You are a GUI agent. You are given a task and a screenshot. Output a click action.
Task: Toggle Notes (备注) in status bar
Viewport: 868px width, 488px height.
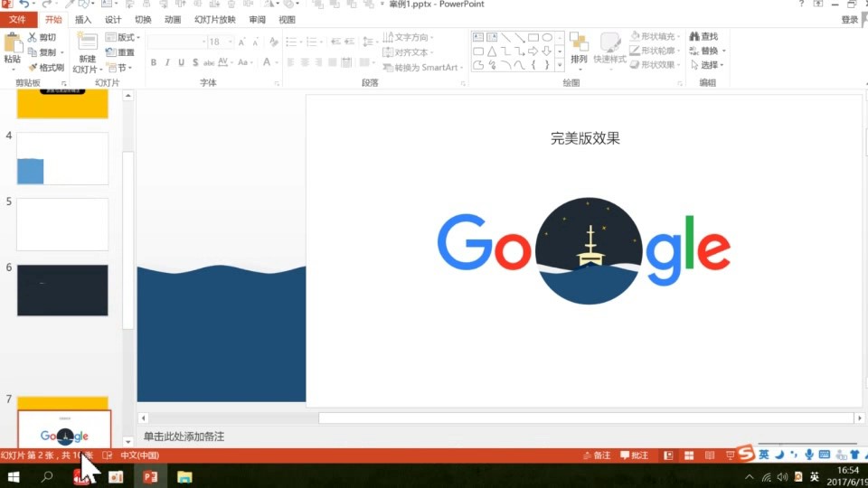click(x=596, y=455)
